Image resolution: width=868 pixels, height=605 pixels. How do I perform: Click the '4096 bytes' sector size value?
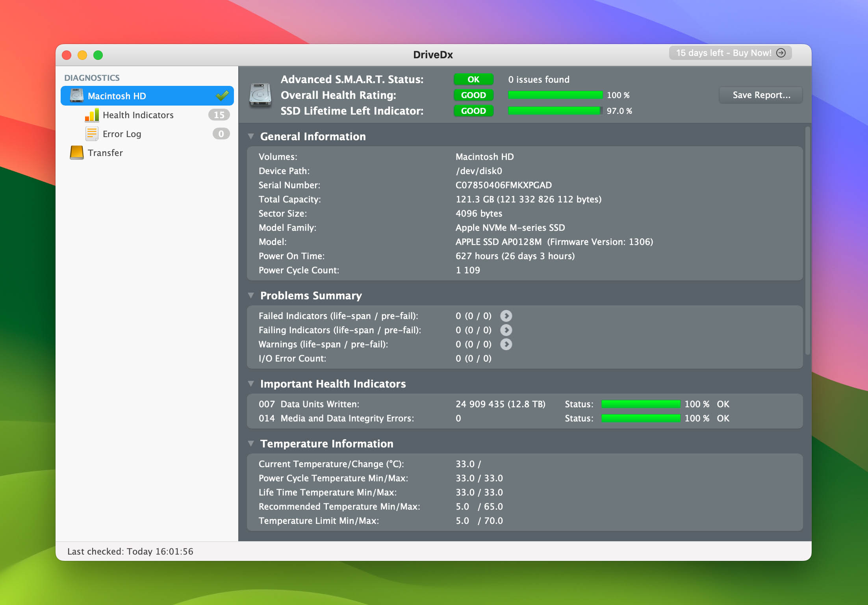tap(479, 213)
